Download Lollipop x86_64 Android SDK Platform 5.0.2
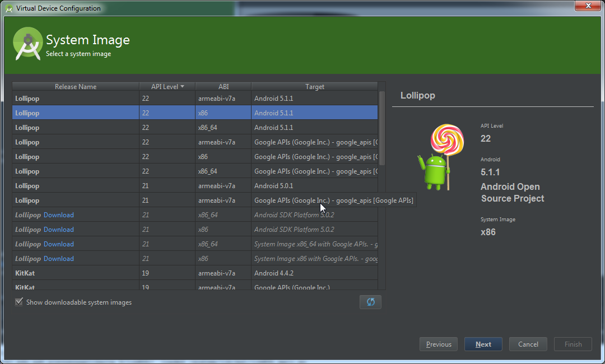 pos(59,215)
